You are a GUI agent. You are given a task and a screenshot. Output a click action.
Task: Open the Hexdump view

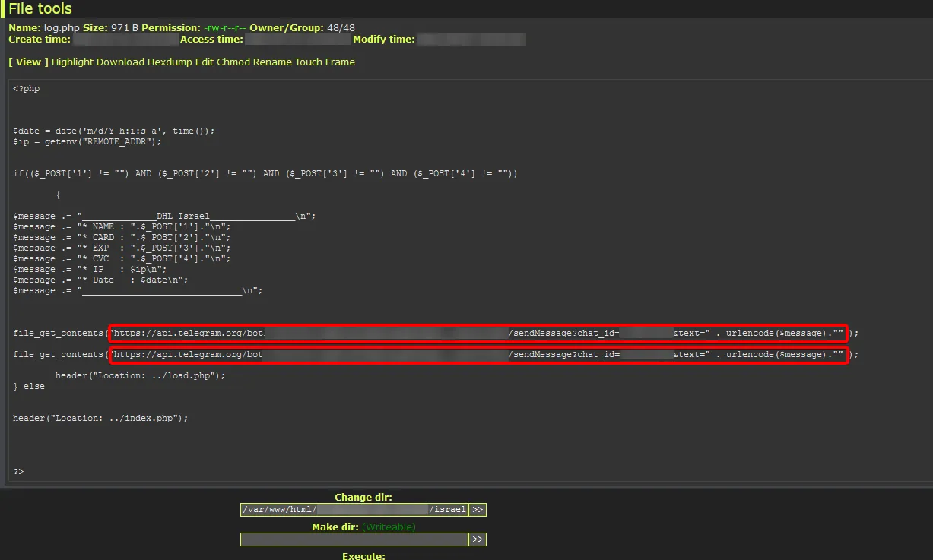click(170, 62)
